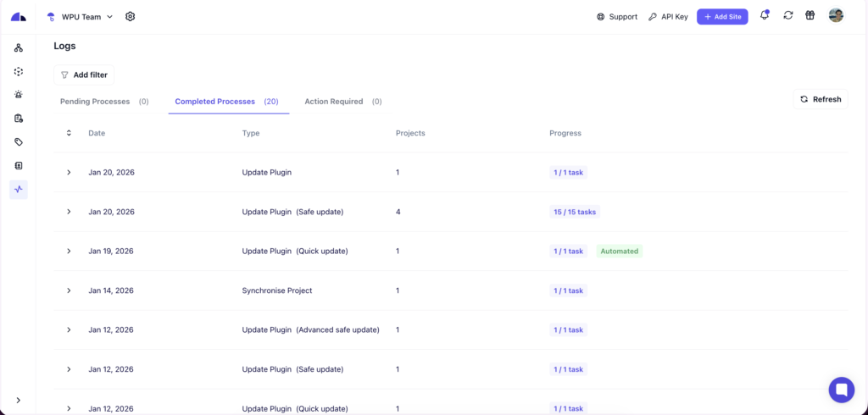Screen dimensions: 868x415
Task: Click the sync arrows icon in header
Action: 787,15
